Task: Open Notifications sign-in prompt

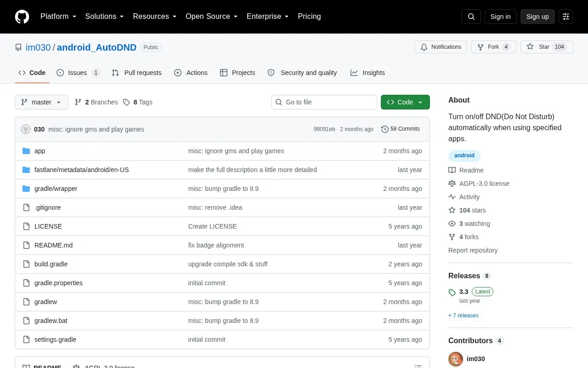Action: (441, 47)
